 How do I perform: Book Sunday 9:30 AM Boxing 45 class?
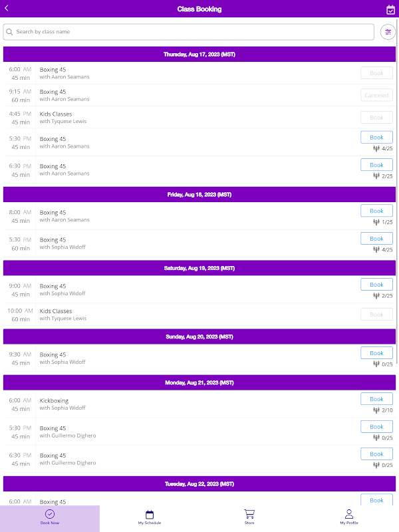376,353
